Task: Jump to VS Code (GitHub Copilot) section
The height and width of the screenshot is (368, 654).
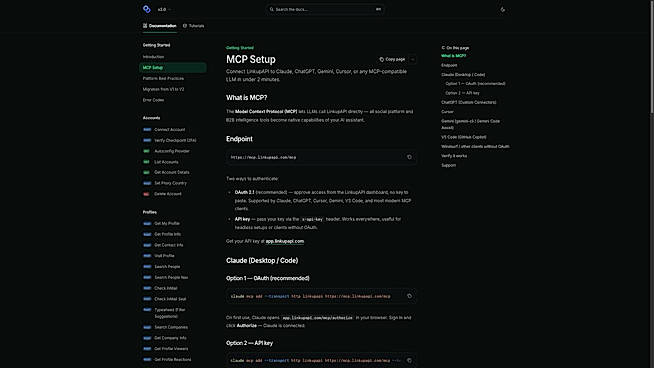Action: pyautogui.click(x=464, y=137)
